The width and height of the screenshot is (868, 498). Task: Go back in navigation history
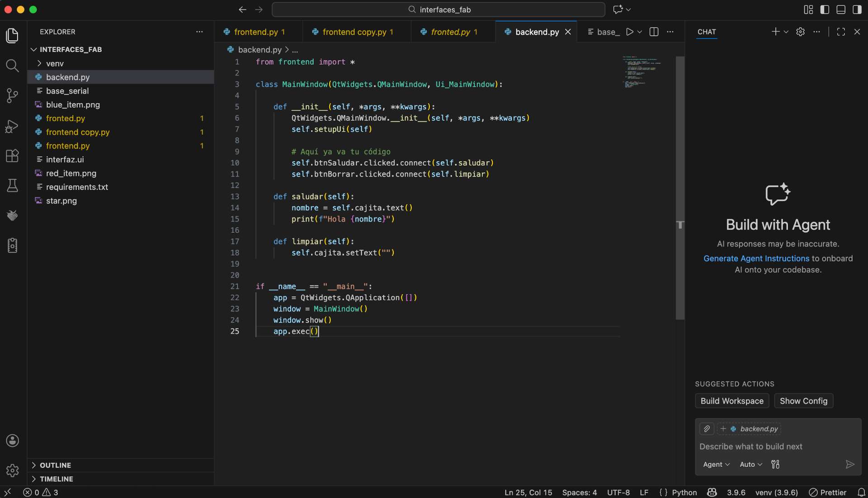pos(242,9)
